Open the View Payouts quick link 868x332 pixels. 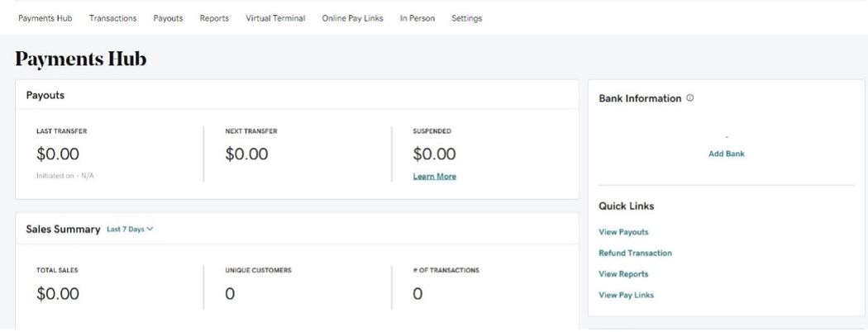pos(623,232)
